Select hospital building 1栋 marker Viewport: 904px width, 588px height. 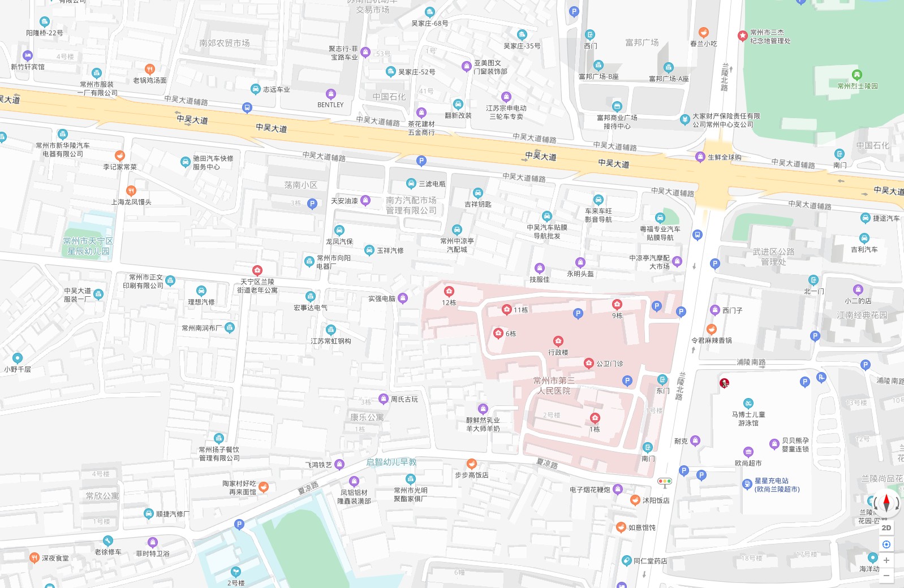click(x=595, y=418)
